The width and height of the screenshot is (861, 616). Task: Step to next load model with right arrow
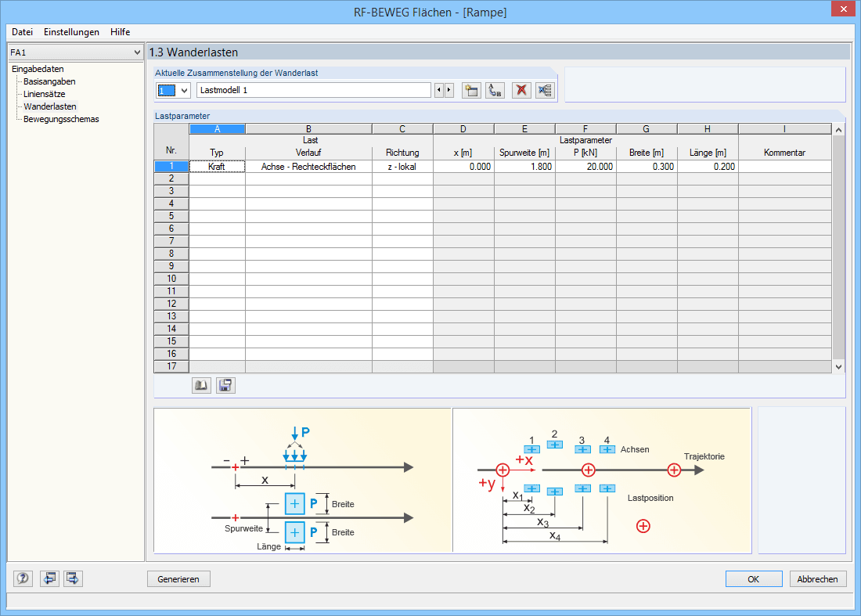coord(449,90)
